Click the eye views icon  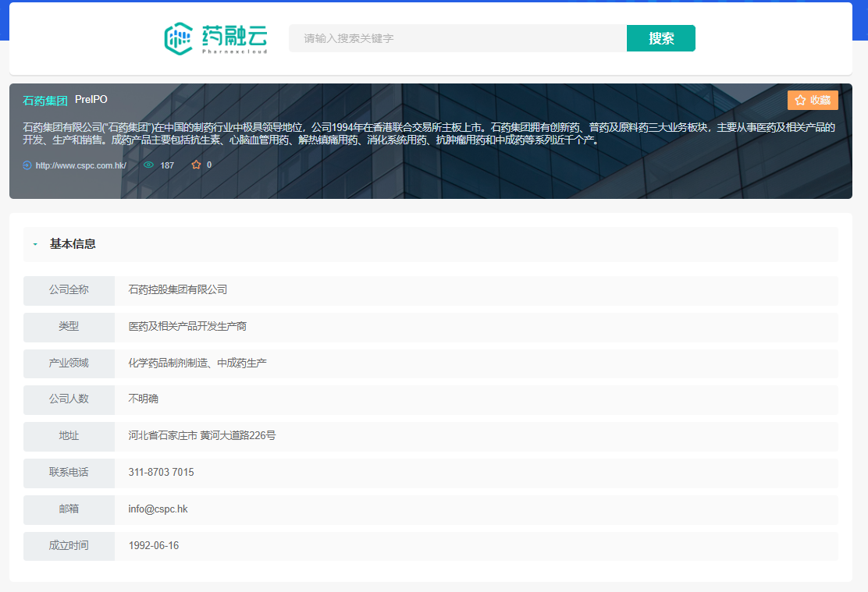tap(148, 165)
